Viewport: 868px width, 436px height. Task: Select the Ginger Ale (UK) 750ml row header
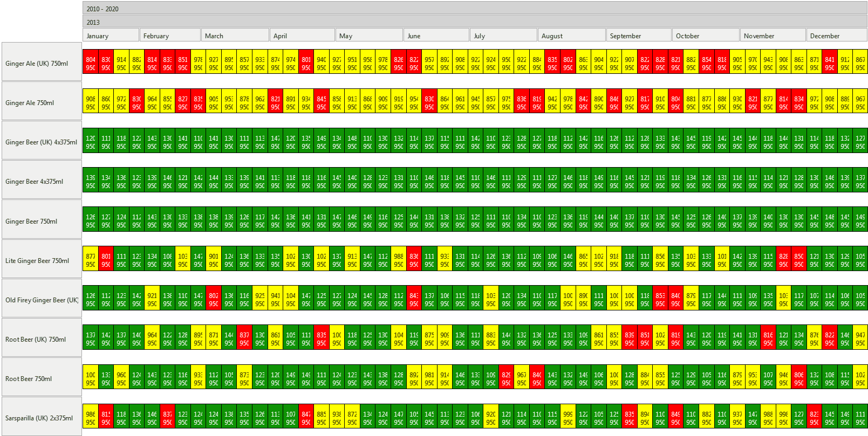42,63
